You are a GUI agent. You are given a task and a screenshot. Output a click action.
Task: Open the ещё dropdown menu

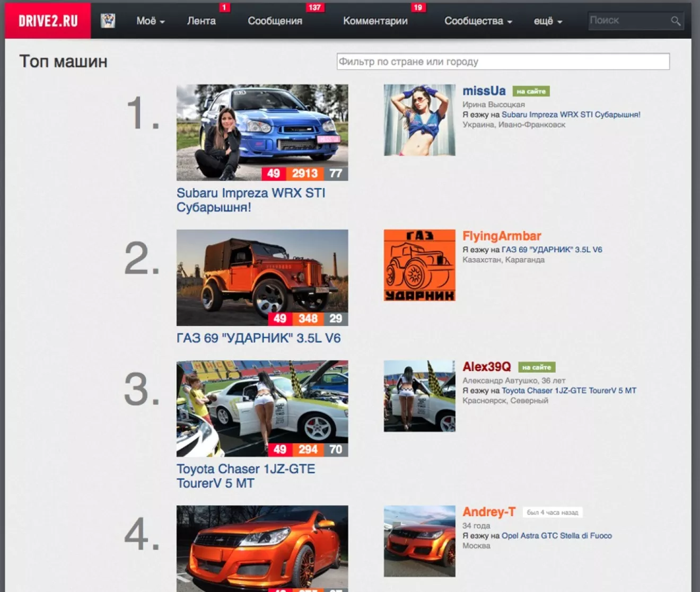pos(547,21)
